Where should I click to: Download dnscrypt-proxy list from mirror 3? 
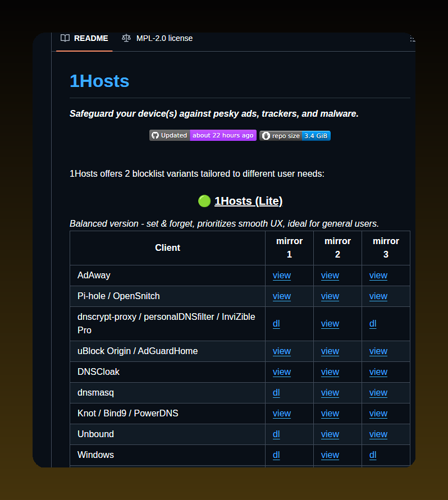pos(373,324)
